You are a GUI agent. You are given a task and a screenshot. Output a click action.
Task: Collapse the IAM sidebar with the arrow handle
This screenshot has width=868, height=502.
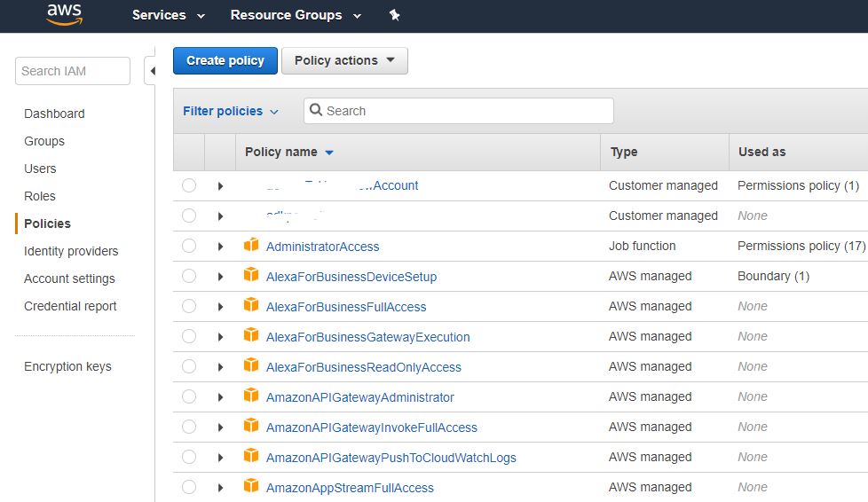point(151,71)
